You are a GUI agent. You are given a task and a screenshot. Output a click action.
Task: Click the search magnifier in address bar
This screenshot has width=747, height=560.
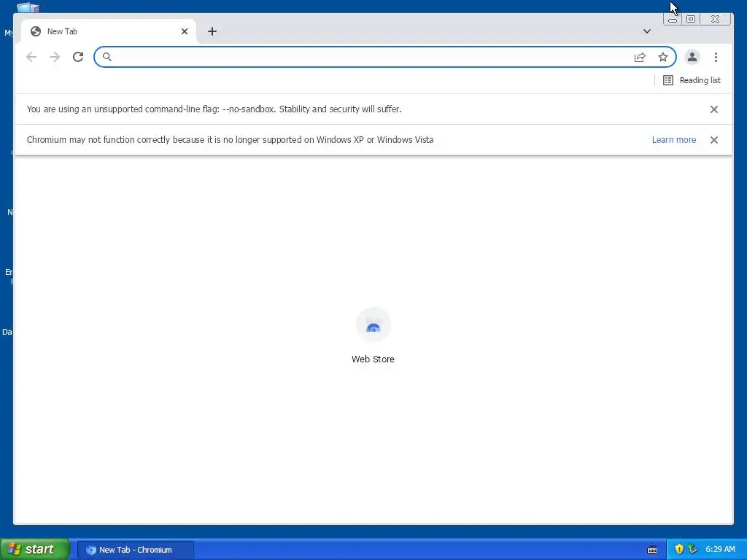[x=107, y=57]
